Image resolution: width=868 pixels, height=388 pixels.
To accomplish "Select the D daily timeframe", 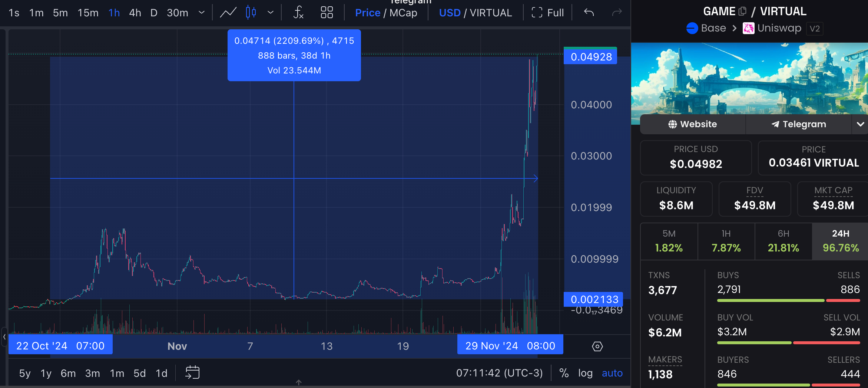I will 154,13.
